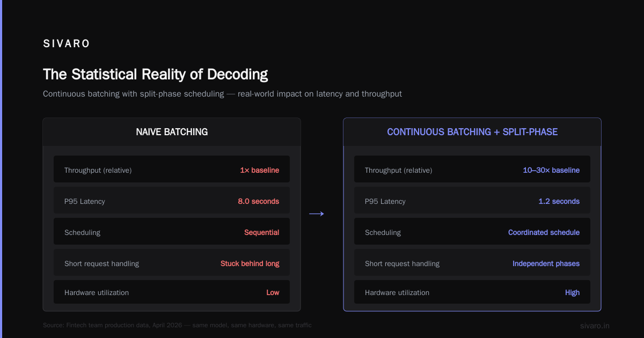Click the Coordinated schedule value
This screenshot has height=338, width=644.
(x=544, y=232)
